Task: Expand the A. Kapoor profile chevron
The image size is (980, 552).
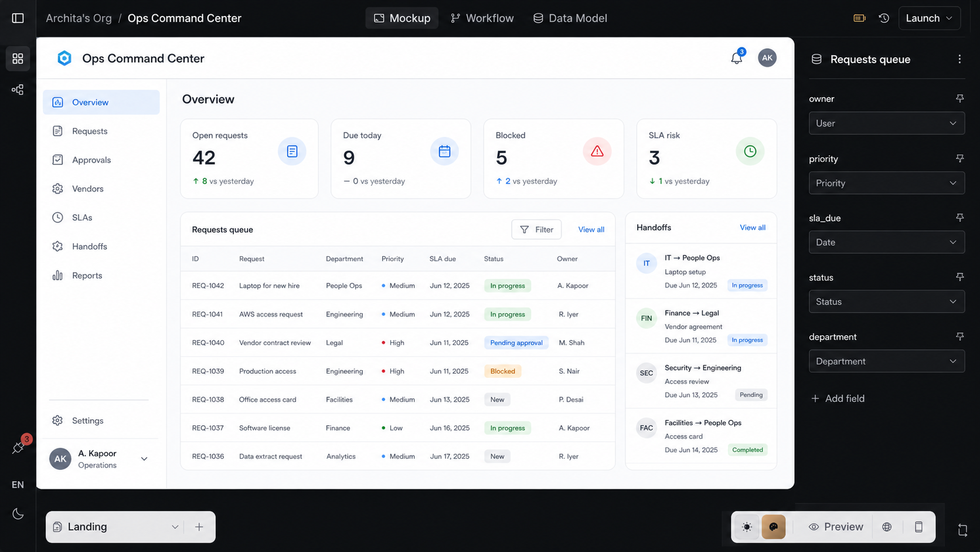Action: pos(144,459)
